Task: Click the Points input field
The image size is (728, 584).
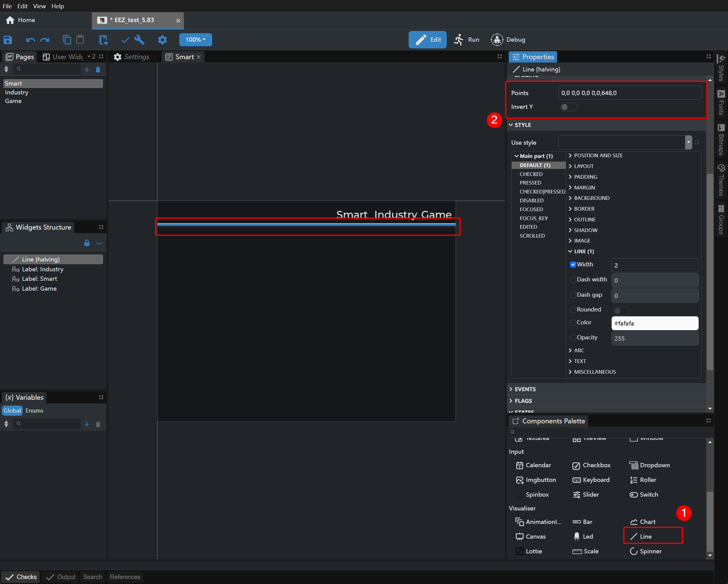Action: coord(630,93)
